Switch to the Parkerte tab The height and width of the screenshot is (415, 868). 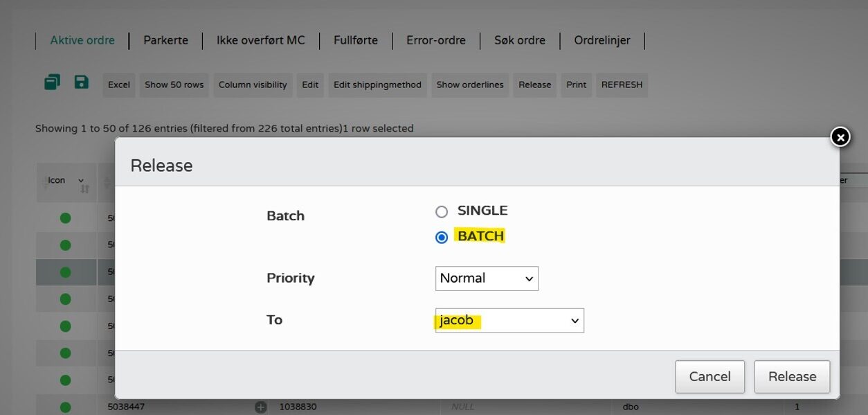[165, 40]
